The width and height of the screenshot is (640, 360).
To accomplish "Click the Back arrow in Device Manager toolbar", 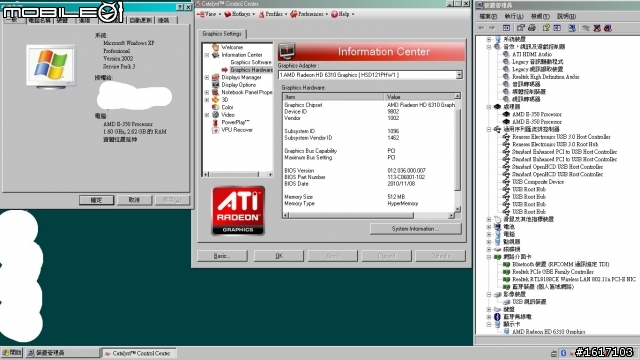I will (x=481, y=28).
